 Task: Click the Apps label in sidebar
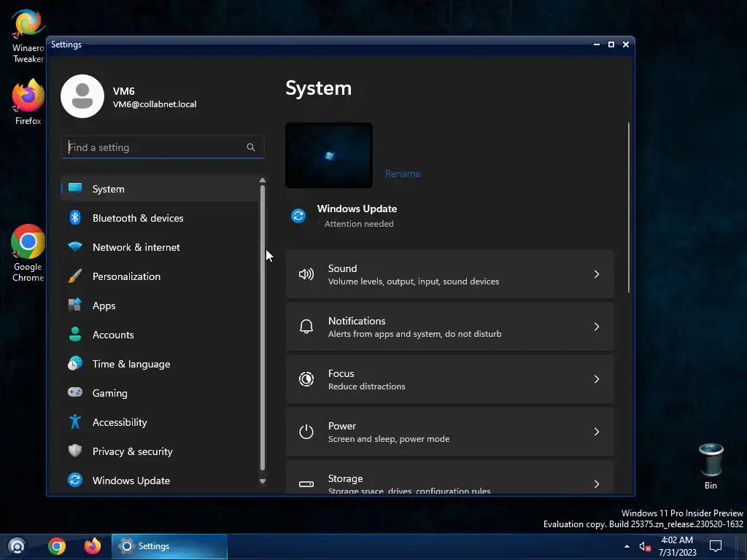[104, 306]
